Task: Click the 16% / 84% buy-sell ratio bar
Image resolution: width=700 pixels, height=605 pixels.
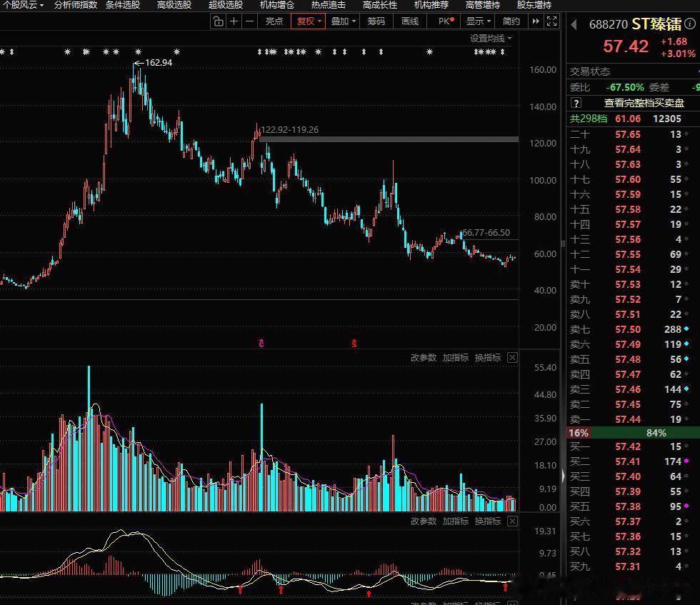Action: (x=633, y=433)
